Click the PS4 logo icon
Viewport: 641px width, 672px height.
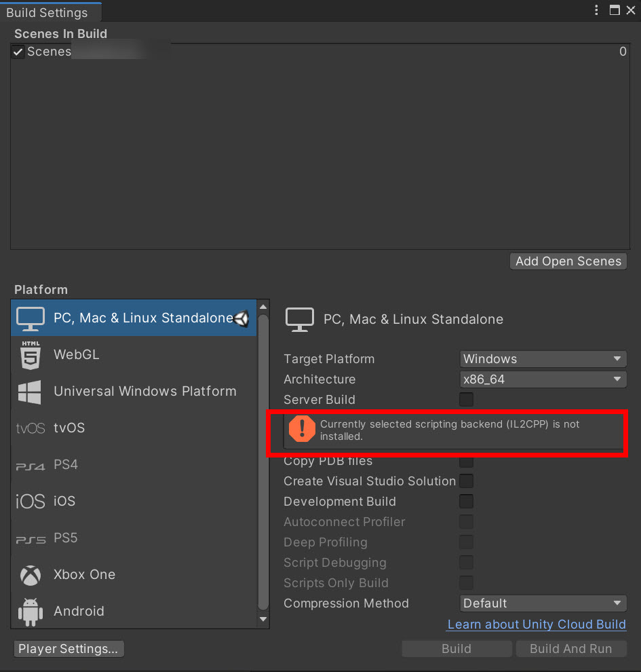pos(30,466)
